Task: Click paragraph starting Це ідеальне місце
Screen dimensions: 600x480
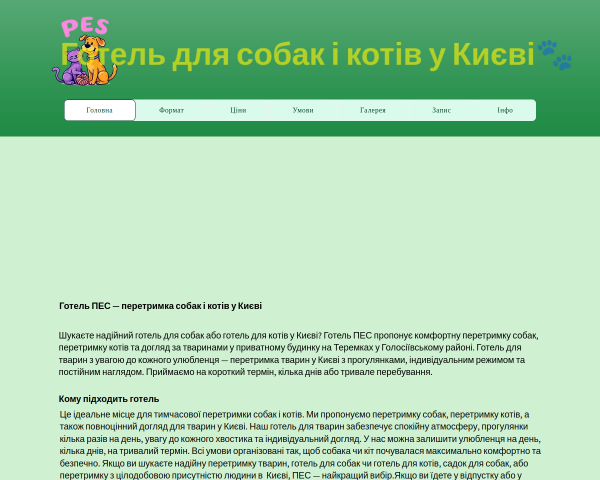Action: pyautogui.click(x=300, y=445)
